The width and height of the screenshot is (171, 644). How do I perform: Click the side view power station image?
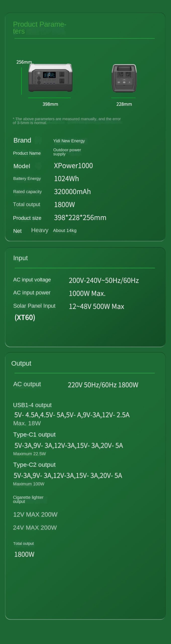coord(124,78)
